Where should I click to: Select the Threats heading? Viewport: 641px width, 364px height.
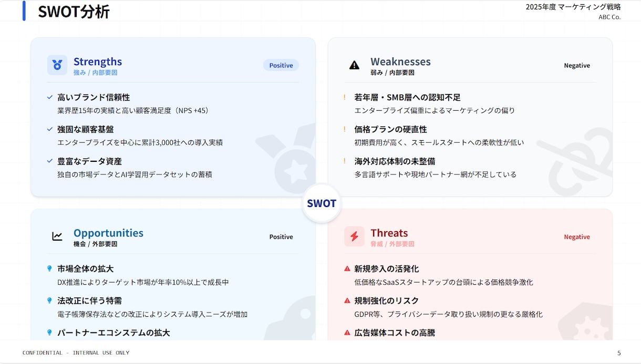coord(389,233)
